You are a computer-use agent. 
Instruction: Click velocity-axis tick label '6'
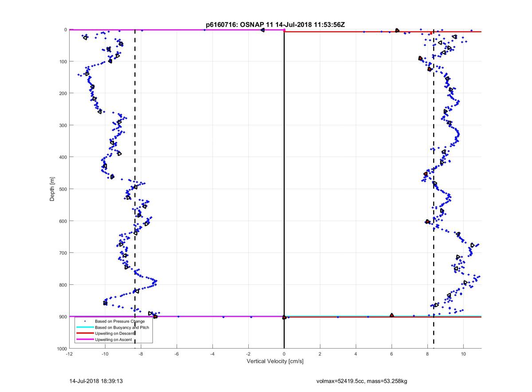(x=392, y=354)
